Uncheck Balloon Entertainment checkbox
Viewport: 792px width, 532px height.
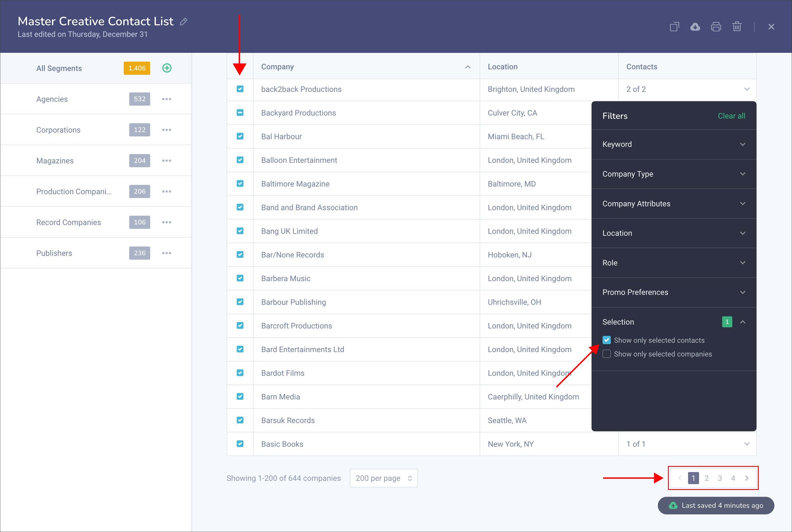click(x=240, y=160)
